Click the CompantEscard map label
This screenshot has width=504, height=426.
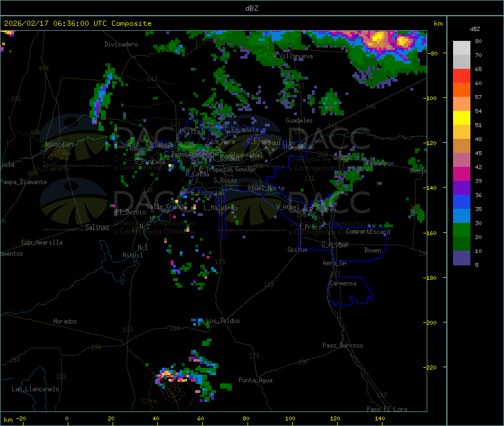[368, 232]
